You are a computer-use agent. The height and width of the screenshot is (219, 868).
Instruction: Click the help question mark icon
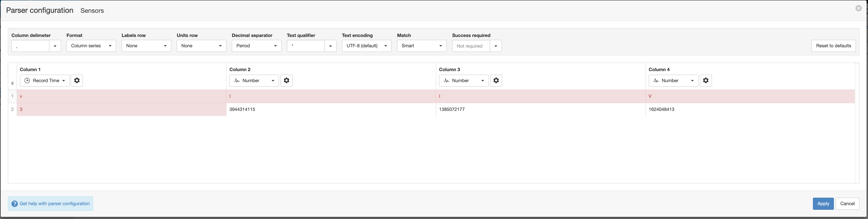pyautogui.click(x=15, y=204)
